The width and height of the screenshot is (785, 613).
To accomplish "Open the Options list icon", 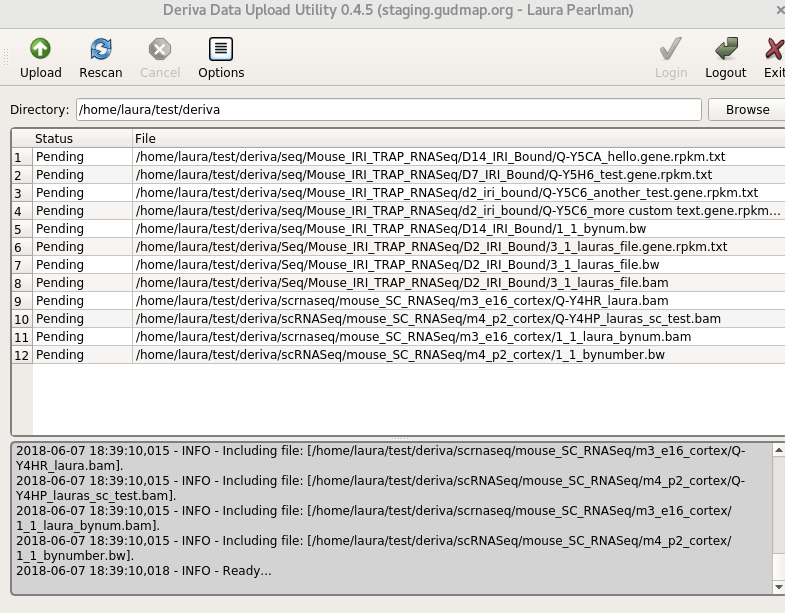I will coord(221,49).
